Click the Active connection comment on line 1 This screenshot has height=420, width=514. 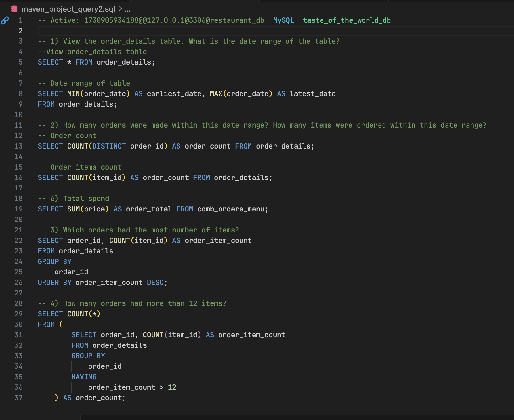[151, 20]
